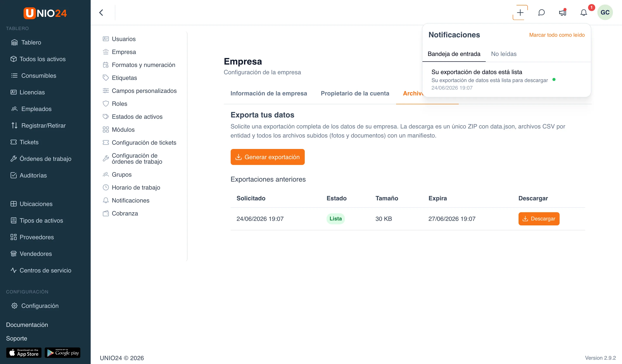
Task: Click the Descargar button in the export row
Action: coord(539,219)
